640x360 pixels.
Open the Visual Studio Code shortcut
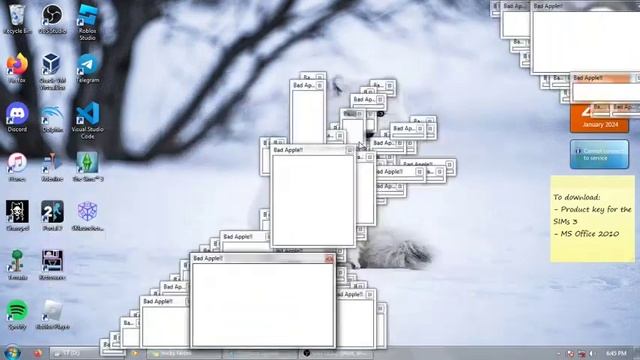click(x=87, y=120)
